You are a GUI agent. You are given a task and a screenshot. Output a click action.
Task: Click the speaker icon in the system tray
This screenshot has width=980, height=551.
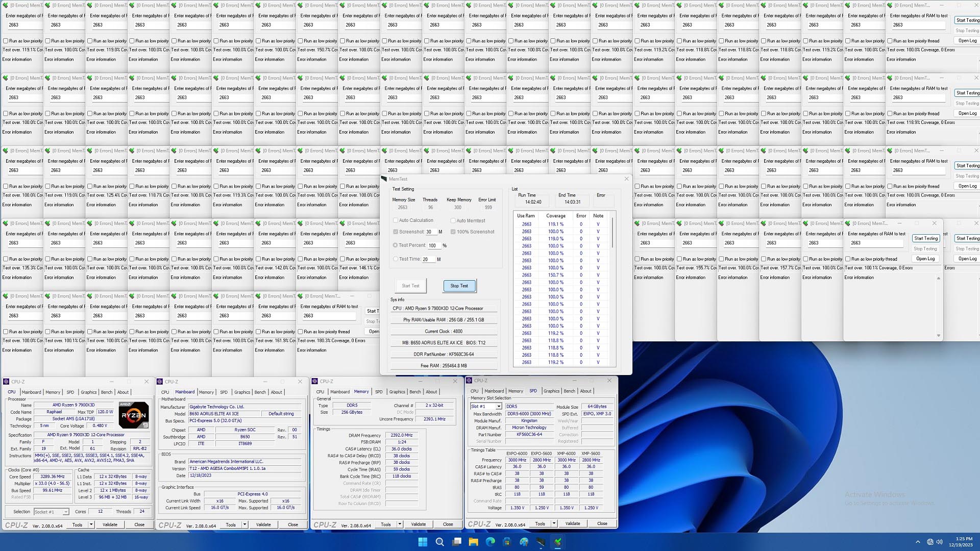941,542
